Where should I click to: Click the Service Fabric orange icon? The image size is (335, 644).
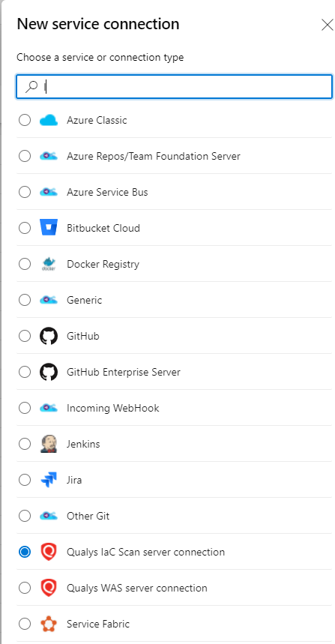pos(49,624)
